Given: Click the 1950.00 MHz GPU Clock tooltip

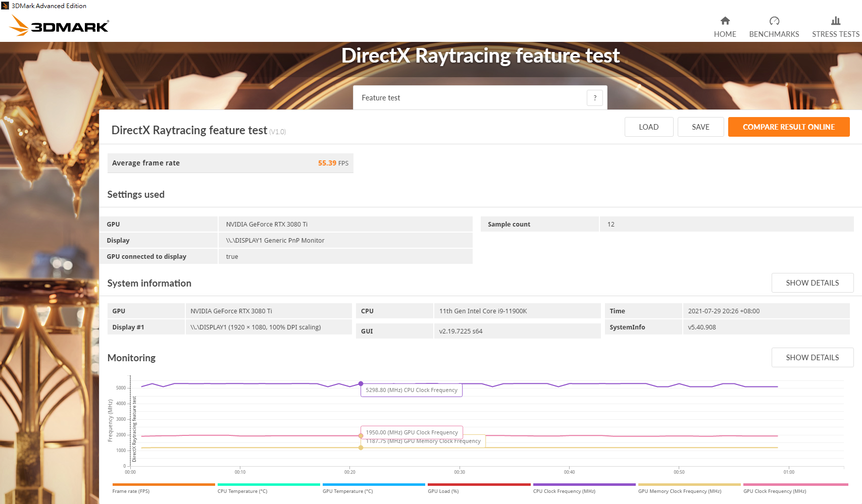Looking at the screenshot, I should (412, 432).
